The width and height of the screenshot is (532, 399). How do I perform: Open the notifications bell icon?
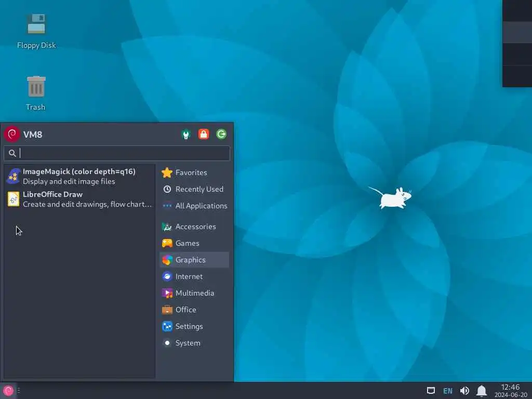(482, 391)
